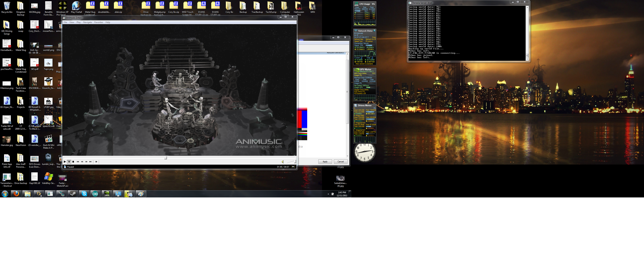Select the TechDump folder
The height and width of the screenshot is (253, 644).
pyautogui.click(x=271, y=7)
